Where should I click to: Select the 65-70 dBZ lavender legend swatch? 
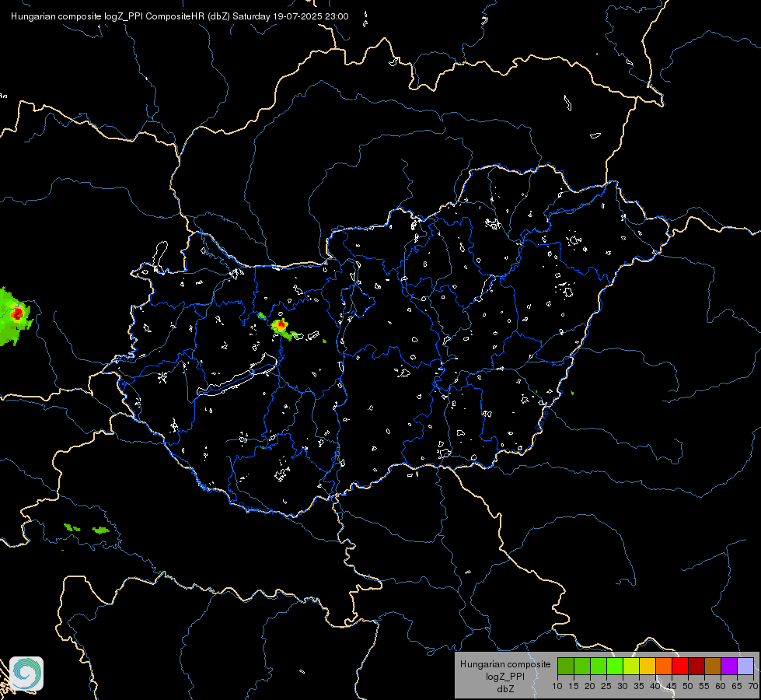pos(745,666)
